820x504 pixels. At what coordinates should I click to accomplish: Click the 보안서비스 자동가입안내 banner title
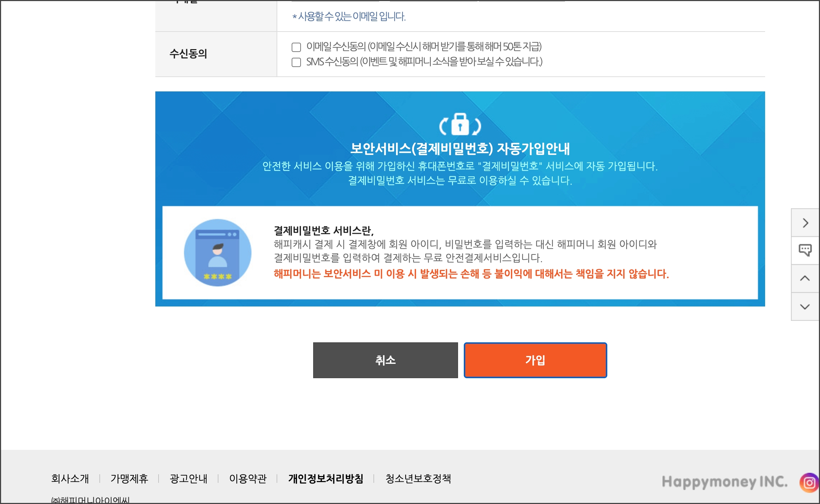pyautogui.click(x=460, y=149)
